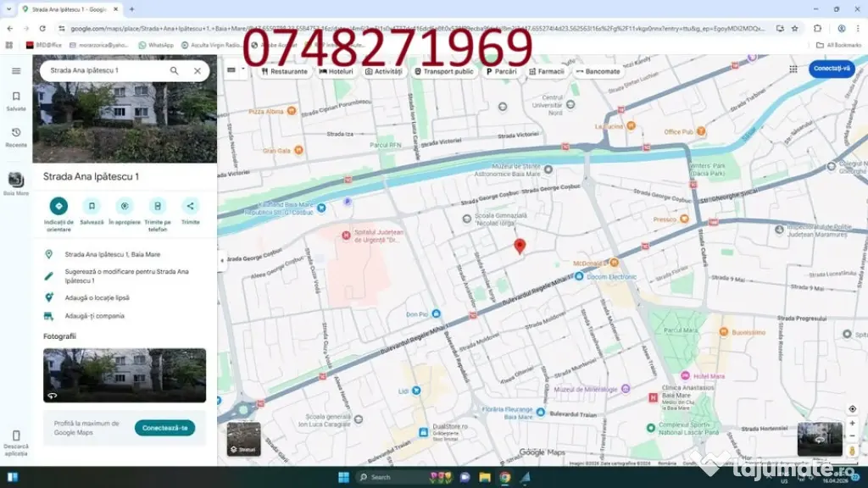Open the Recente history panel
This screenshot has width=868, height=488.
16,137
